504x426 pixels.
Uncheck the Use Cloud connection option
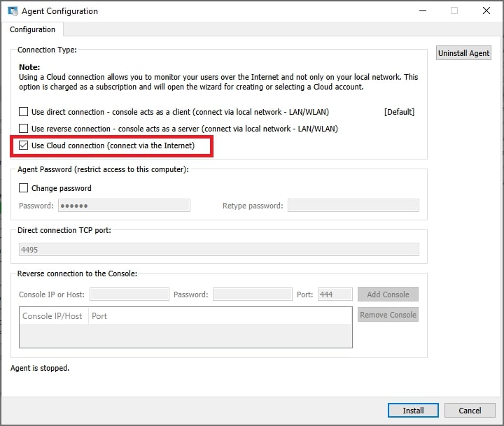(24, 145)
